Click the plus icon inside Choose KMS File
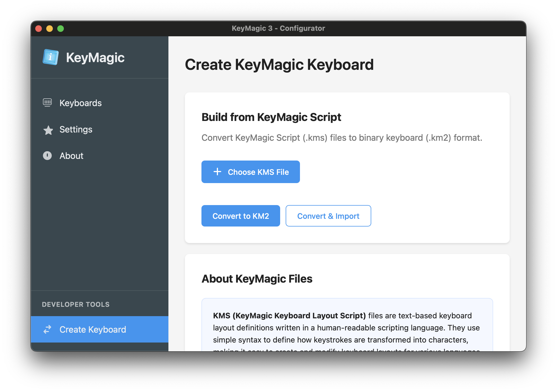This screenshot has width=557, height=392. click(x=217, y=172)
